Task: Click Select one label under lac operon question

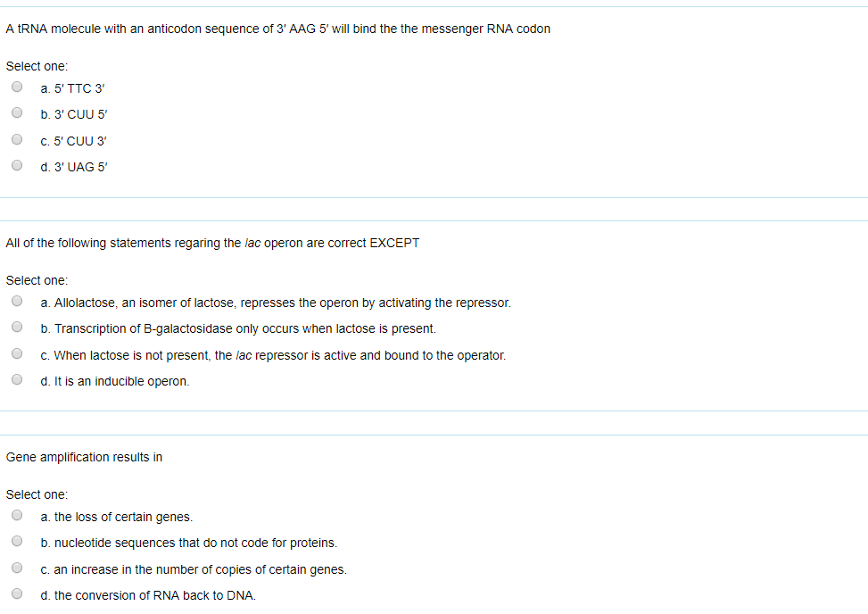Action: click(36, 279)
